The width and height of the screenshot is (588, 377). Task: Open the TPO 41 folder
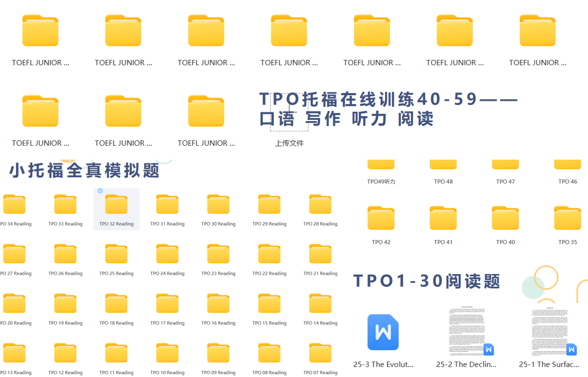pyautogui.click(x=443, y=218)
